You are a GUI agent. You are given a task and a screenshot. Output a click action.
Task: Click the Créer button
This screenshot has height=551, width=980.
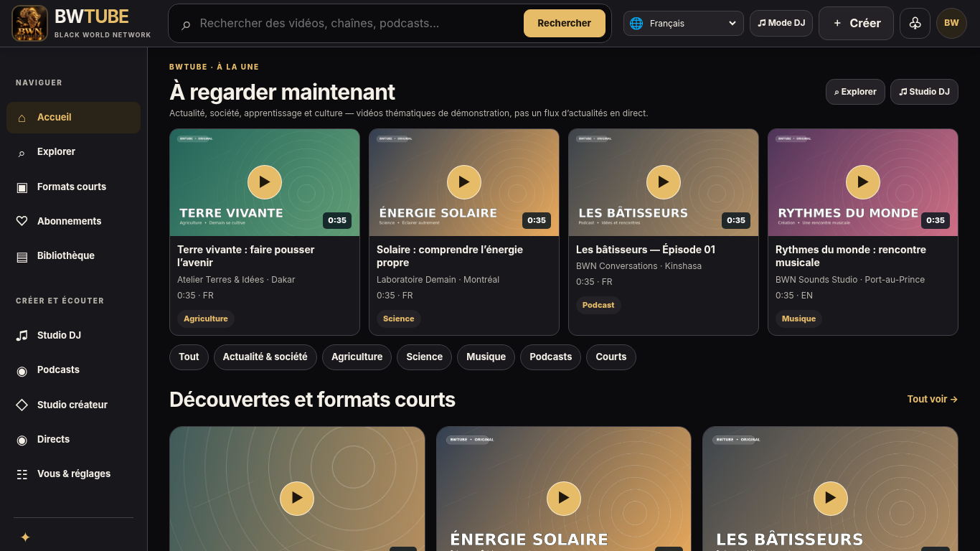856,23
